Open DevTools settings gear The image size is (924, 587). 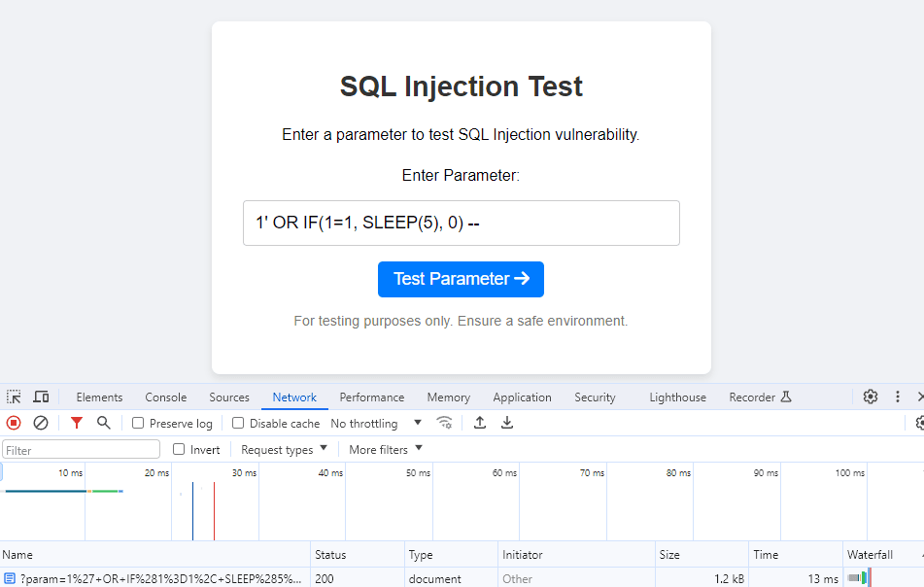point(870,397)
